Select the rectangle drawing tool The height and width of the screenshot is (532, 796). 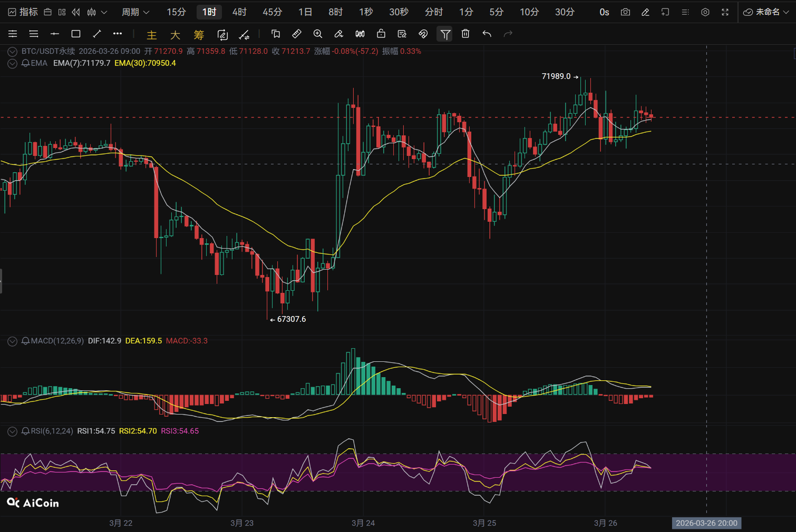tap(76, 34)
